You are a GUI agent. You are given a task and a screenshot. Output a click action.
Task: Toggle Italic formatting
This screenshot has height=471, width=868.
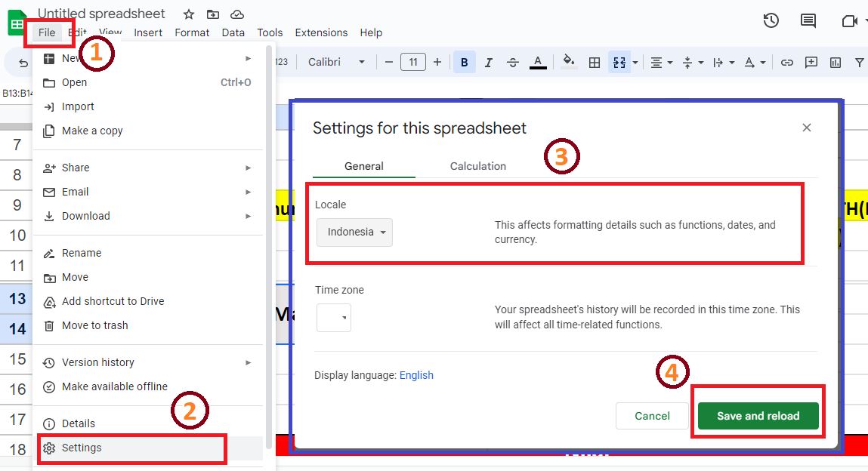[488, 63]
